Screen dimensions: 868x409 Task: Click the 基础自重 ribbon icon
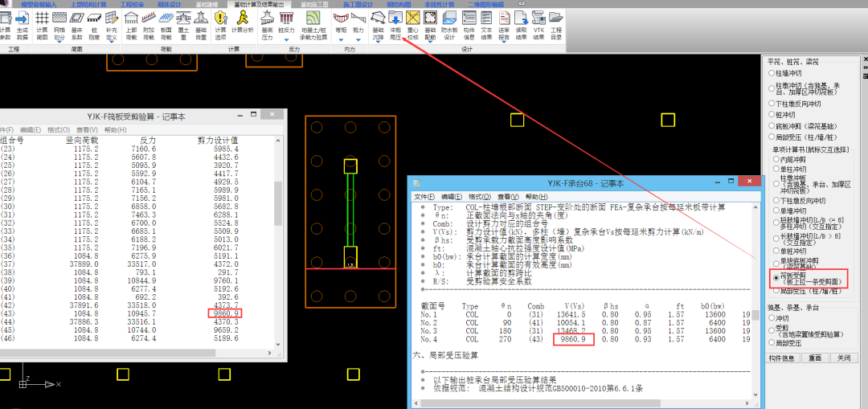point(200,25)
